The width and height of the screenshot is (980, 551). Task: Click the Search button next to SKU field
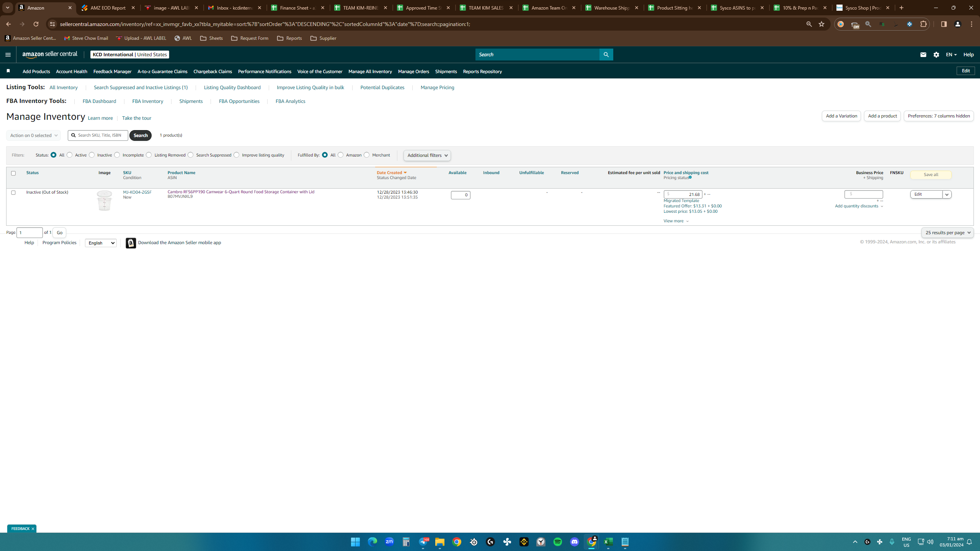point(140,135)
